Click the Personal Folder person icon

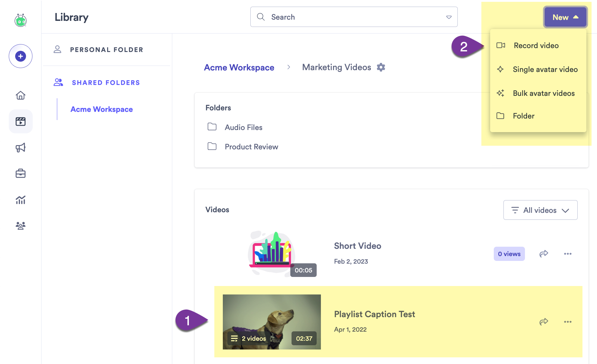[57, 49]
